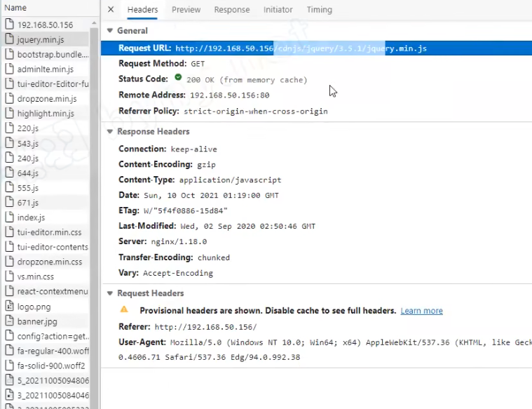The height and width of the screenshot is (409, 532).
Task: Click the ETag value W/"5f4f0886-15d84"
Action: point(186,211)
